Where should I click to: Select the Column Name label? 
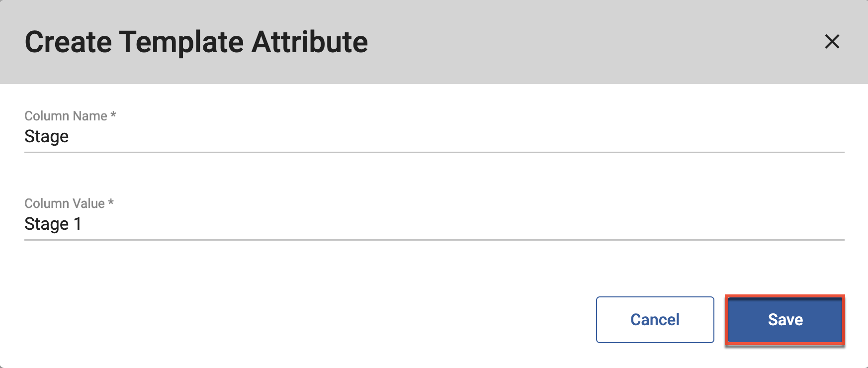[66, 116]
